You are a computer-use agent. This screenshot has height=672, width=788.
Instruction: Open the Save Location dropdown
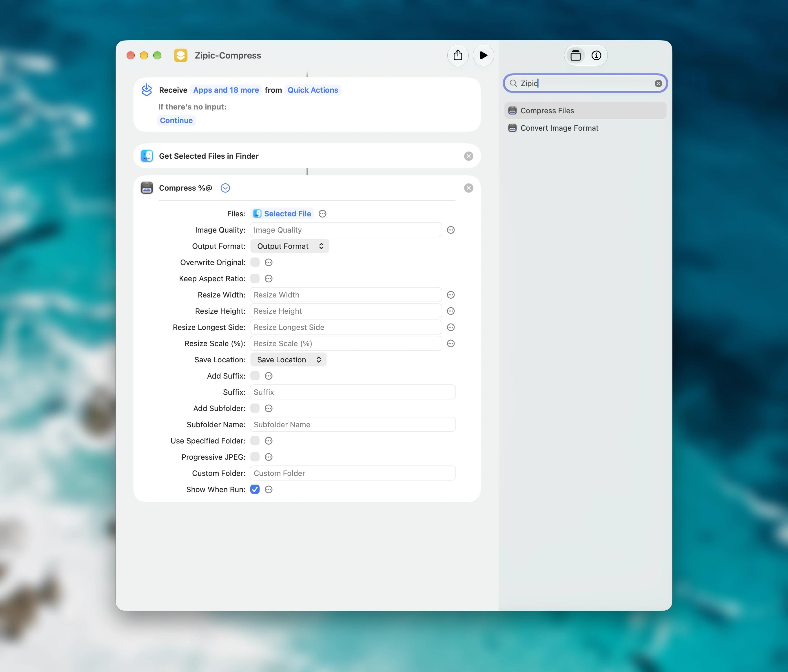[x=288, y=360]
